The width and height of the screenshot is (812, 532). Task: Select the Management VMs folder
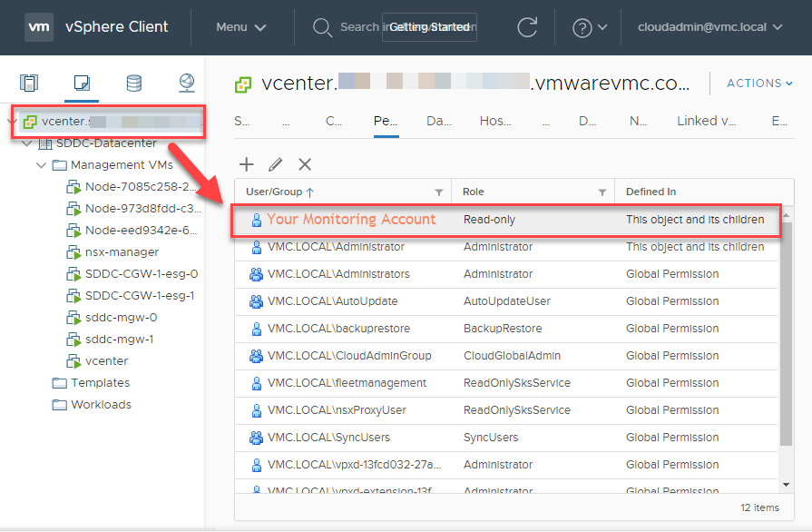click(122, 165)
